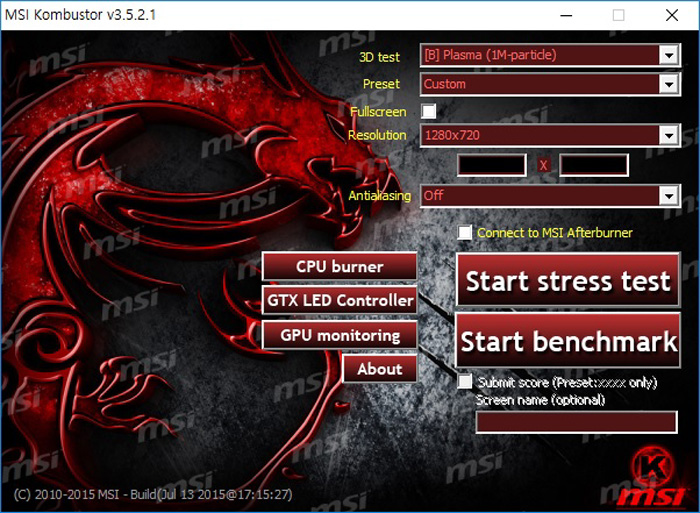Click the custom height resolution field
Viewport: 700px width, 513px height.
tap(594, 165)
